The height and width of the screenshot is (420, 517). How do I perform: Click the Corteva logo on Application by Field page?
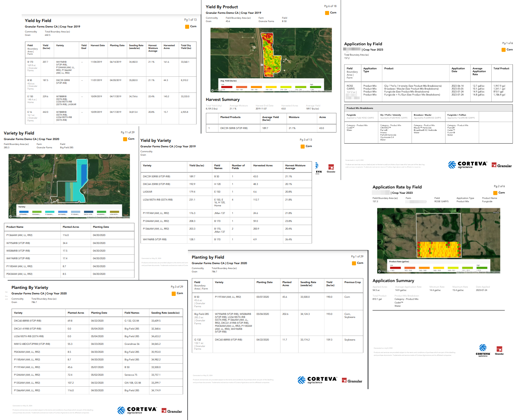[468, 165]
